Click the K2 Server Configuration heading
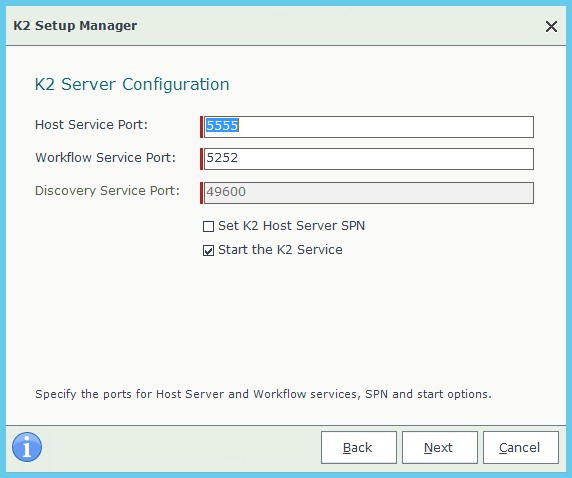Screen dimensions: 572x478 click(132, 84)
